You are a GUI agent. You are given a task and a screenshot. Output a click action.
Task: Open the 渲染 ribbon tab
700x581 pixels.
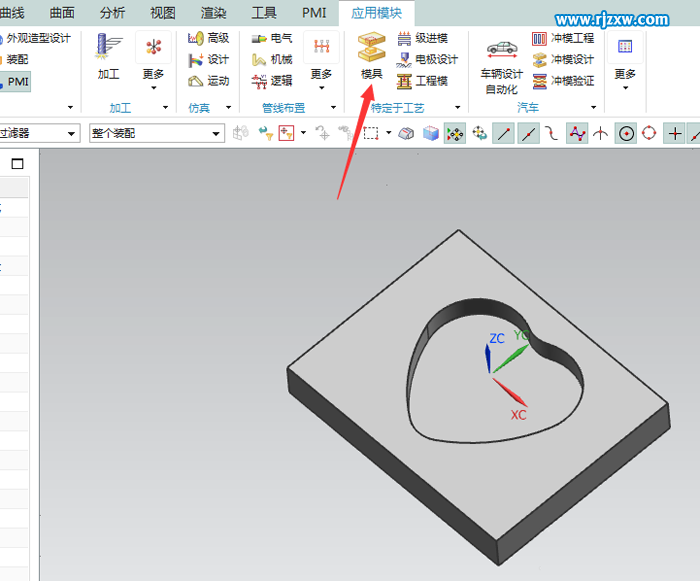(x=213, y=13)
